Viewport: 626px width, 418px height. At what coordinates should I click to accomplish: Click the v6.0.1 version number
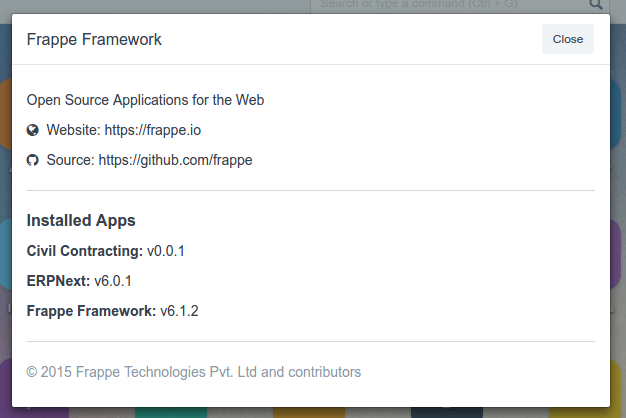click(x=113, y=281)
